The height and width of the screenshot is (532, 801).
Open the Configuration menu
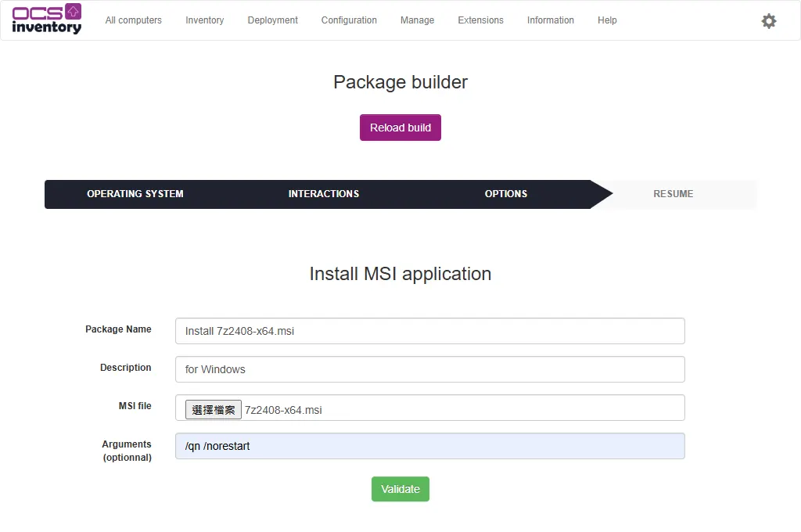[349, 20]
